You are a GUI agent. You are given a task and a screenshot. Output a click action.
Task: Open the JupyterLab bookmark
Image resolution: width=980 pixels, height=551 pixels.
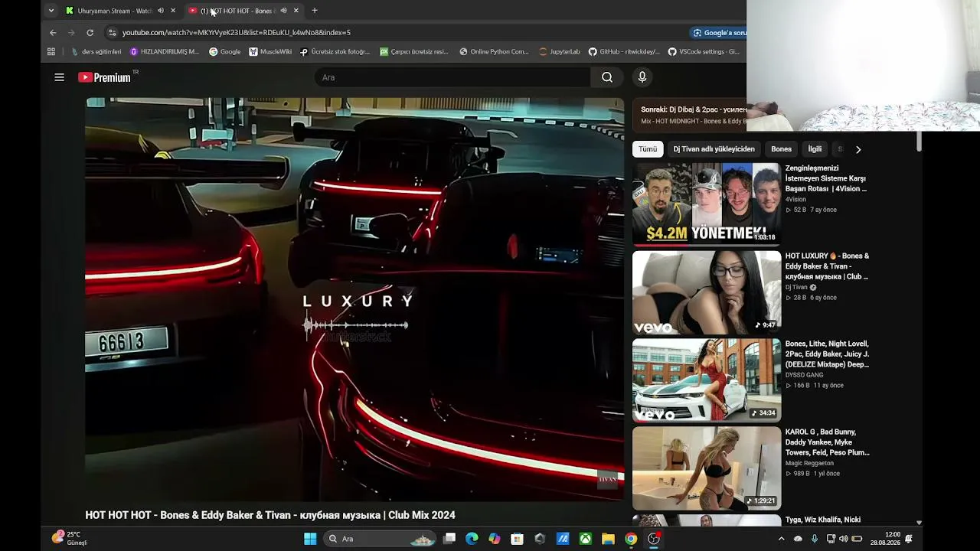(x=560, y=52)
